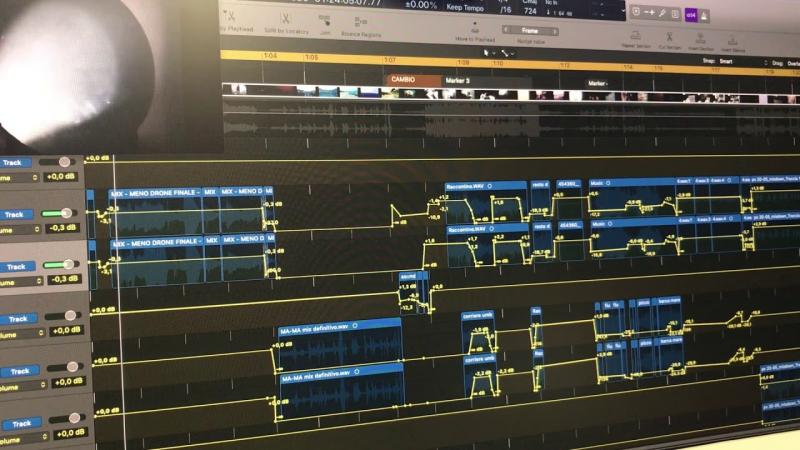This screenshot has width=800, height=450.
Task: Click the -0,3 dB automation value field
Action: [63, 227]
